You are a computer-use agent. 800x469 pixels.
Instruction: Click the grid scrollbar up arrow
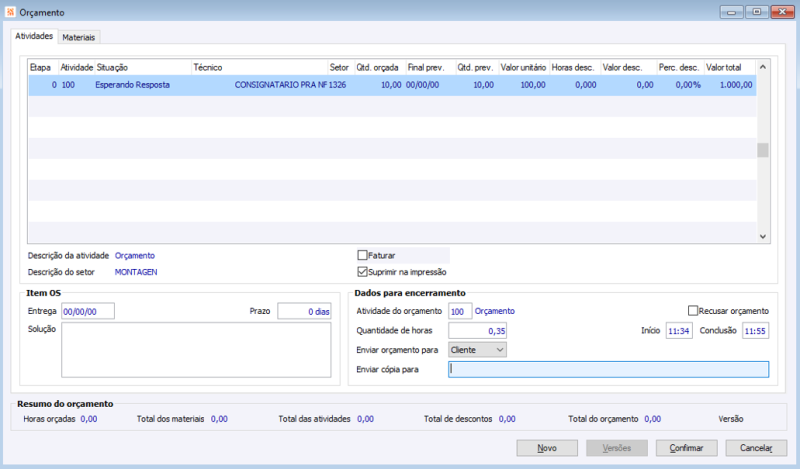(763, 67)
